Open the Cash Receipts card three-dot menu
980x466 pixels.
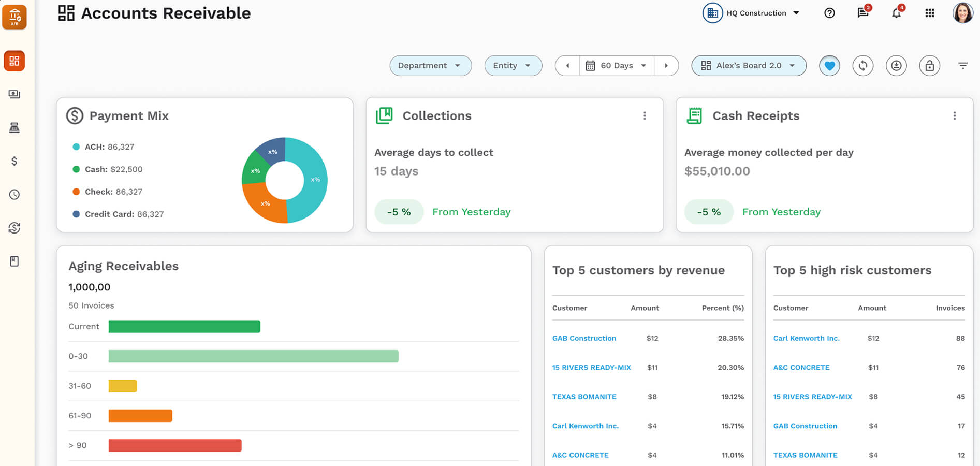tap(955, 116)
